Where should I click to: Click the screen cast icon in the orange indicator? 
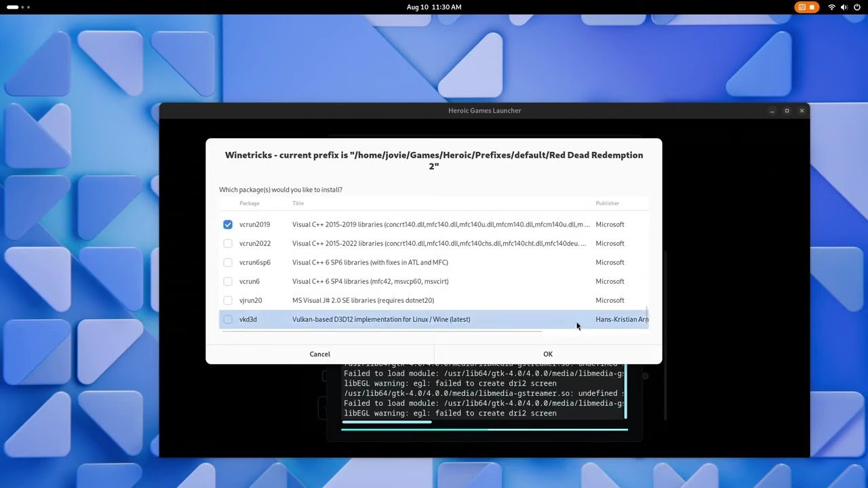802,7
